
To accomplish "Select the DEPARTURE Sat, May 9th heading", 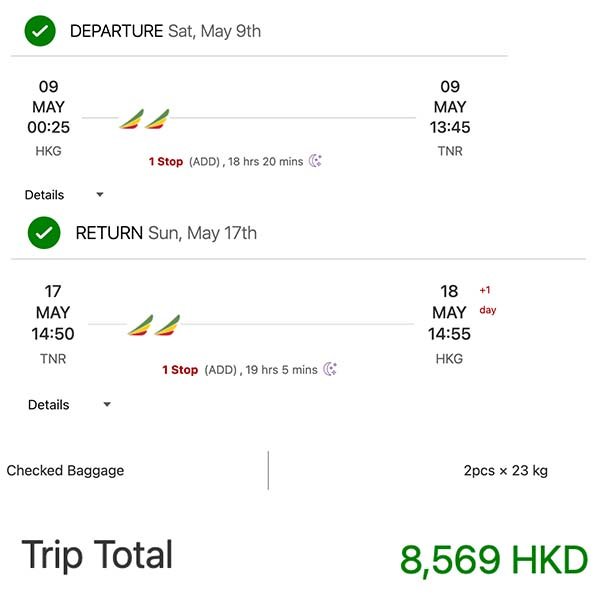I will 165,31.
